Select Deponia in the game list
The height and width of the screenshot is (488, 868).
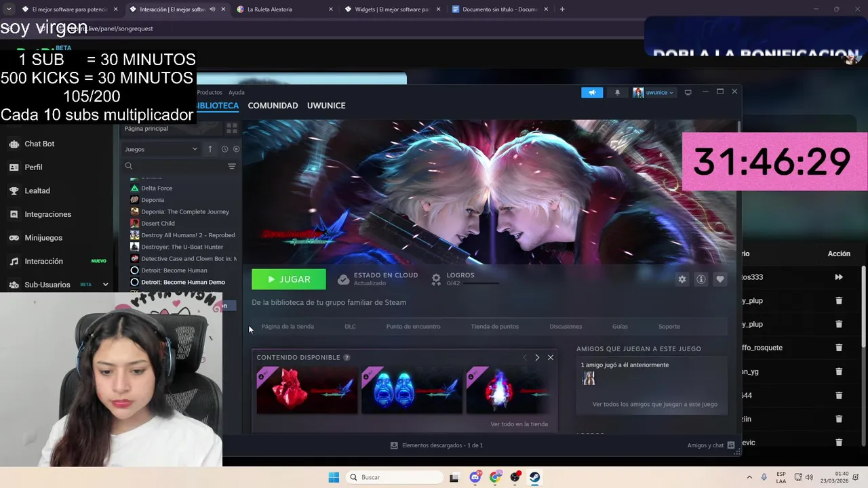click(x=153, y=200)
